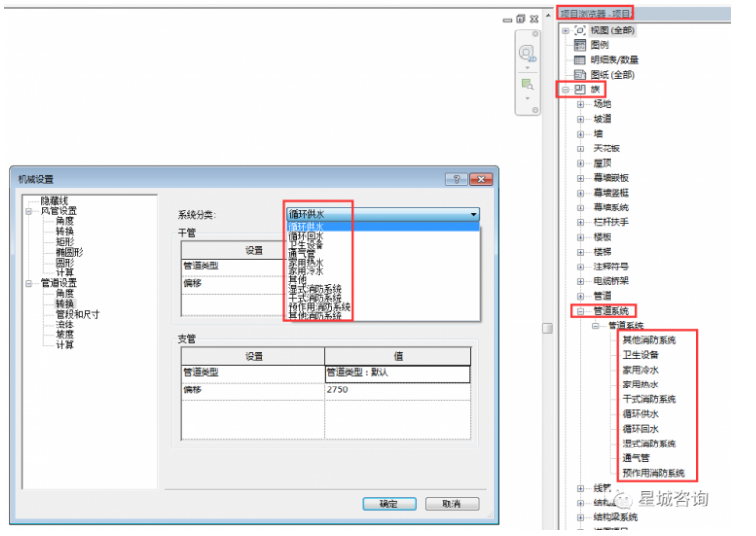Restore down the view window
This screenshot has width=756, height=536.
(521, 19)
